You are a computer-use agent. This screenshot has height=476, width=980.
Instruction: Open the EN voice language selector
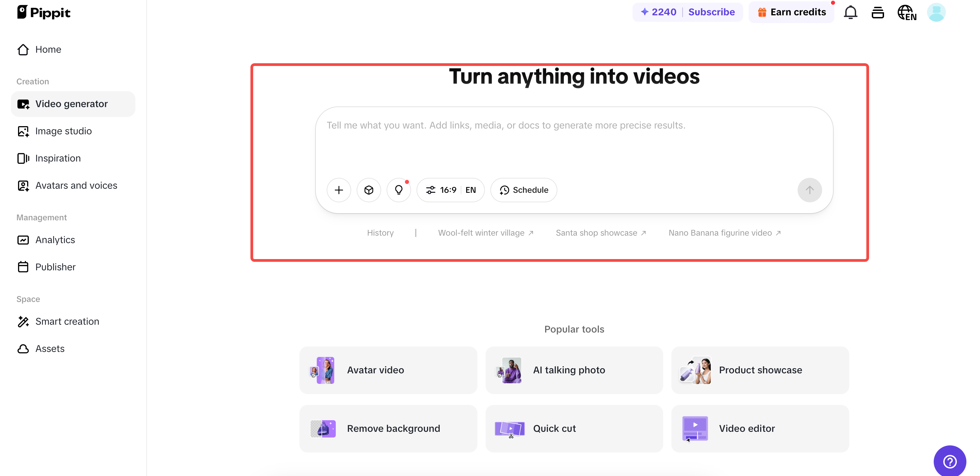click(x=471, y=190)
